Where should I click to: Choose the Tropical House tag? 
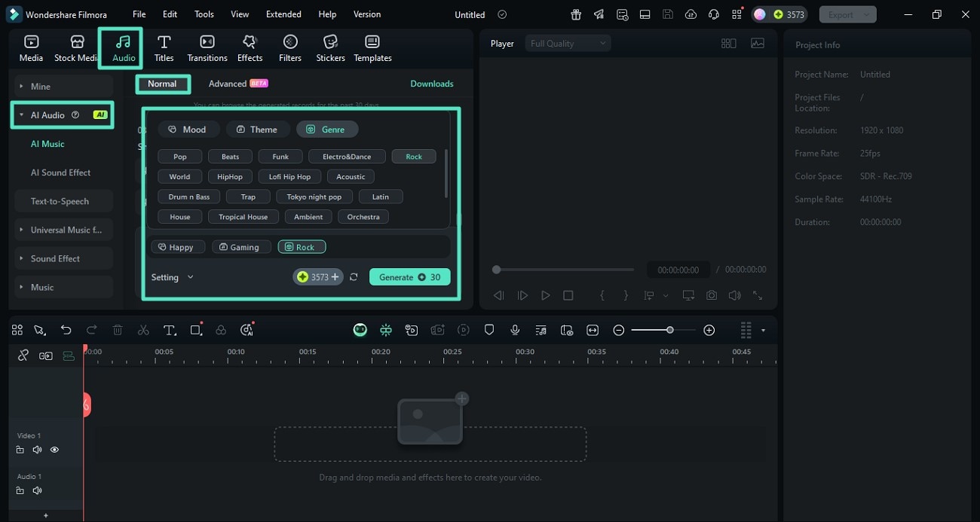(243, 217)
